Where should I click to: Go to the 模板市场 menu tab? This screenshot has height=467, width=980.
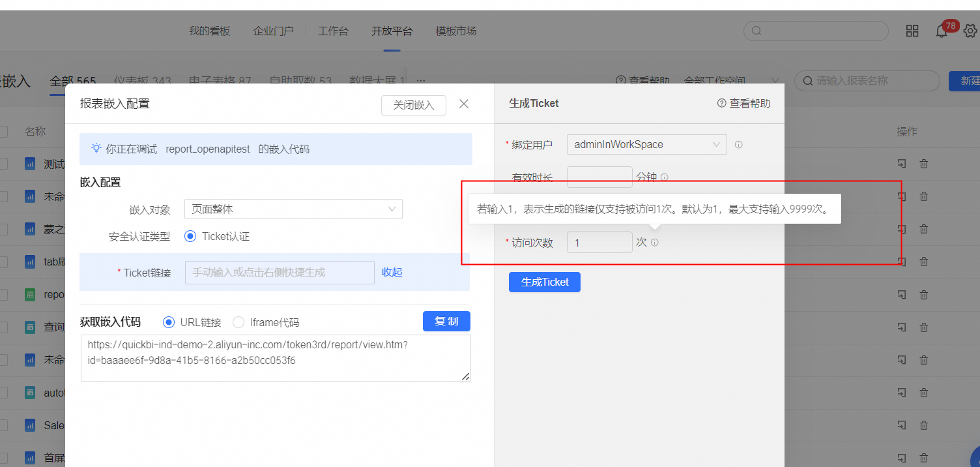coord(455,31)
